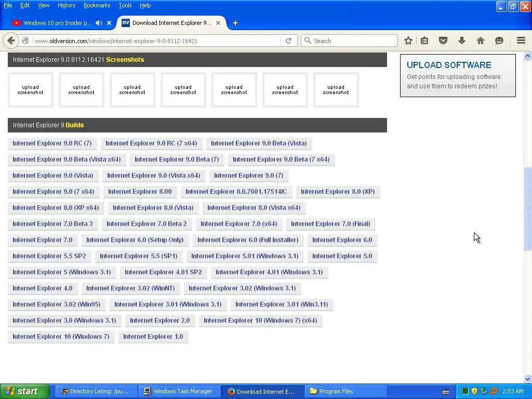Click the page scrollbar down arrow
Screen dimensions: 532x399
click(528, 379)
